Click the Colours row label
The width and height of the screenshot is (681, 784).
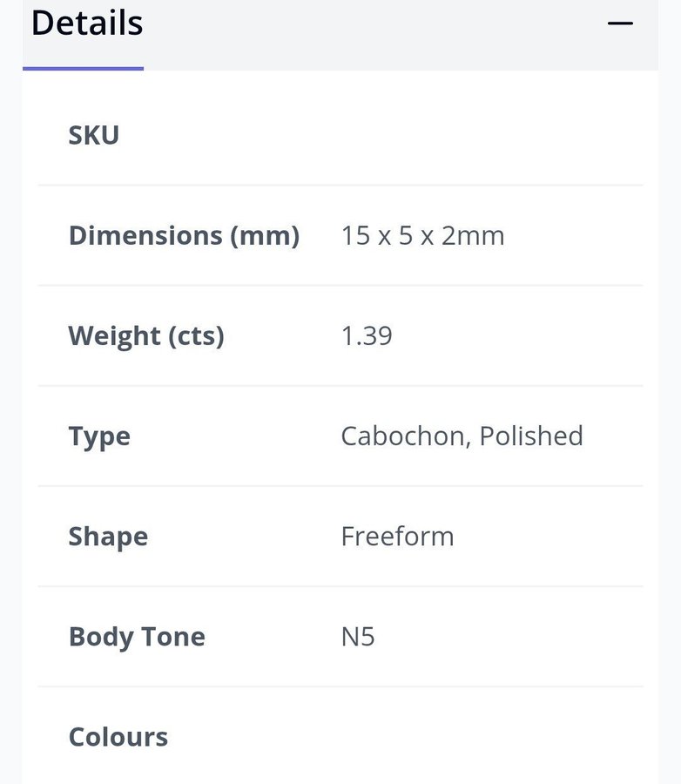click(118, 736)
